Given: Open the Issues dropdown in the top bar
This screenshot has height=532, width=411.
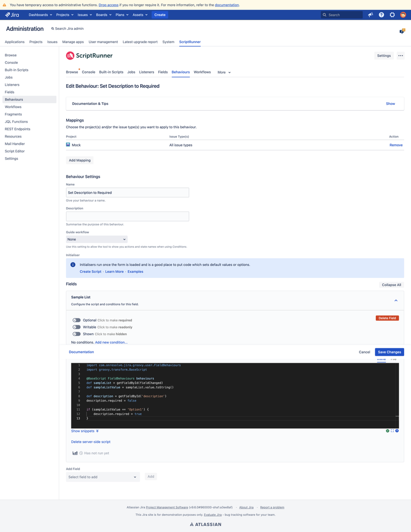Looking at the screenshot, I should click(85, 15).
